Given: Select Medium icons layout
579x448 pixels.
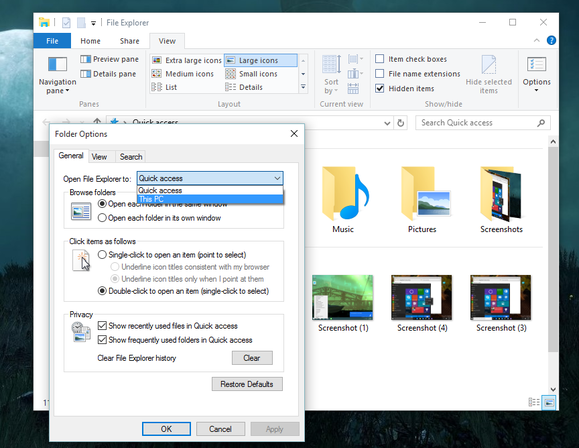Looking at the screenshot, I should pyautogui.click(x=183, y=74).
